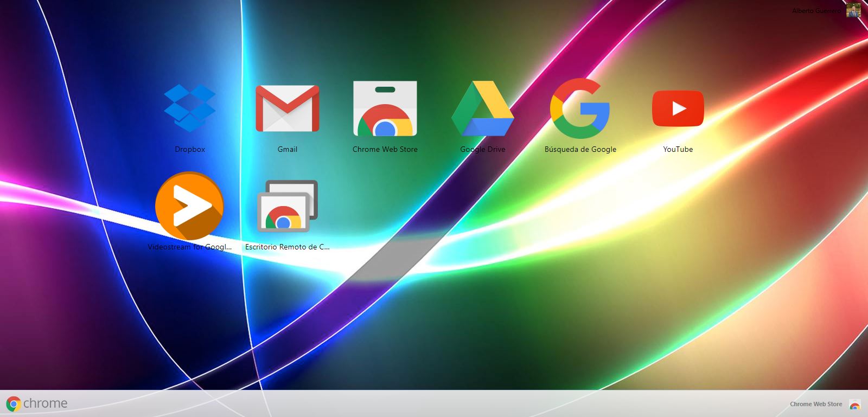Image resolution: width=868 pixels, height=417 pixels.
Task: Open the Chrome Web Store app icon
Action: pyautogui.click(x=385, y=108)
